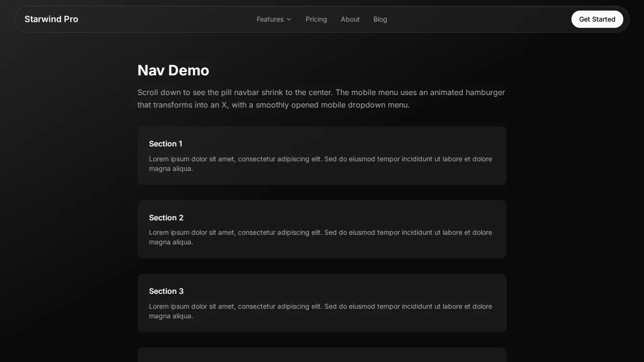Click the lorem ipsum text in Section 1
The height and width of the screenshot is (362, 644).
click(320, 164)
